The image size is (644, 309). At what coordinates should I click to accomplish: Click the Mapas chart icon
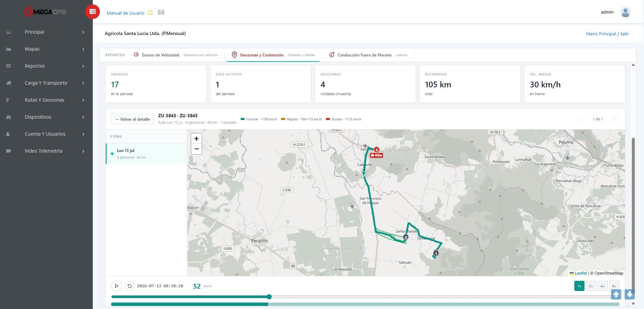click(9, 49)
